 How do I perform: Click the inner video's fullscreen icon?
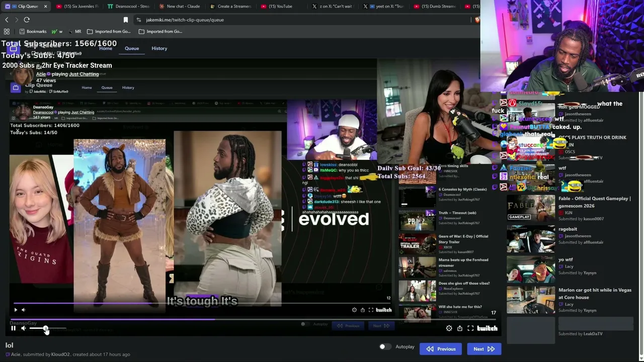pos(371,310)
